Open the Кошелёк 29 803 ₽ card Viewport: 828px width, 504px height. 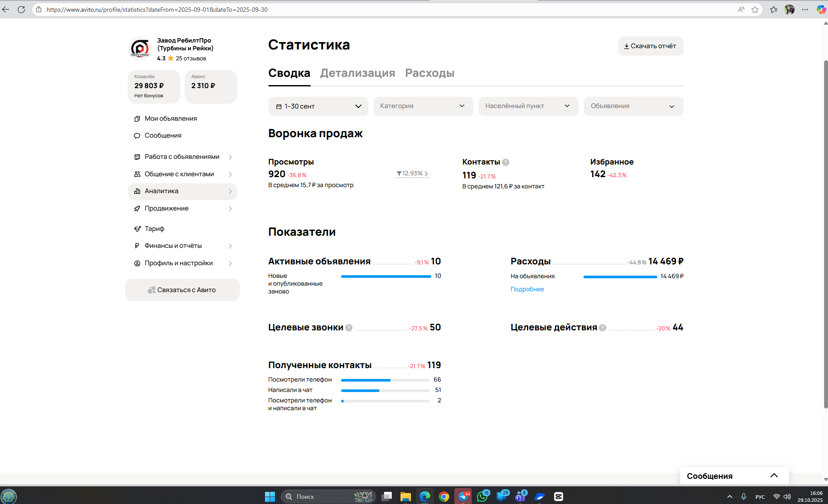[154, 86]
